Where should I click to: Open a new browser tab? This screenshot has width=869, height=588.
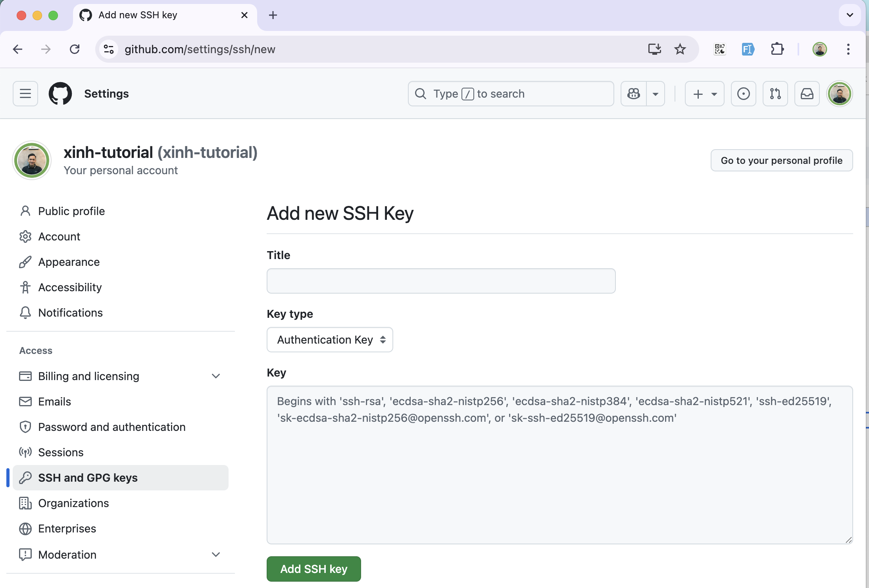(273, 15)
